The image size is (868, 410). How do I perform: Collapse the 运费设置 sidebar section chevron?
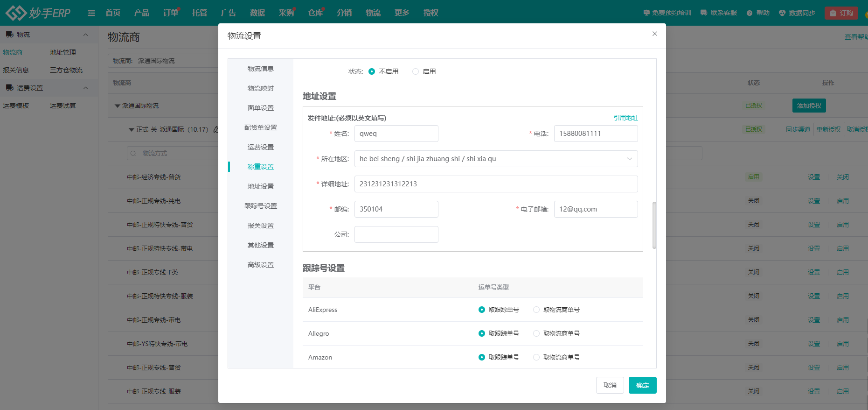pyautogui.click(x=85, y=88)
